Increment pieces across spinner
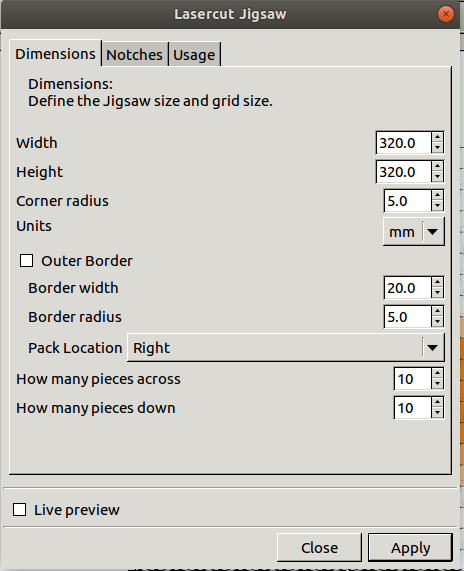Screen dimensions: 464x571 (437, 374)
